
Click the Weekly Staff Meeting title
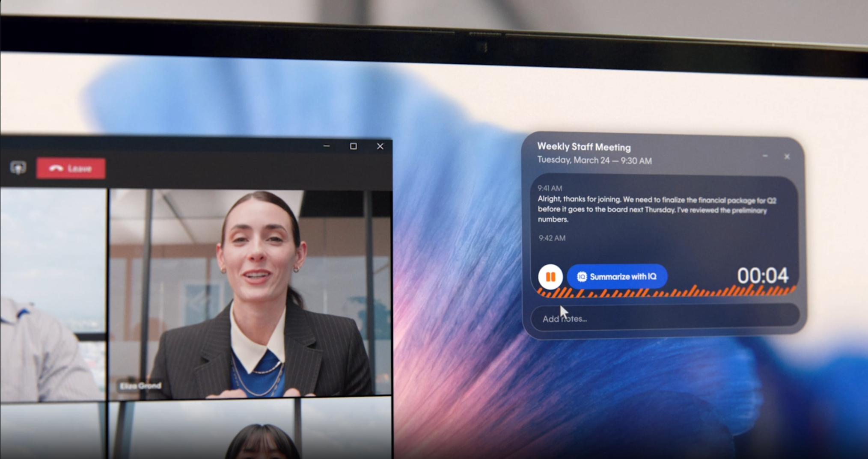pos(584,147)
